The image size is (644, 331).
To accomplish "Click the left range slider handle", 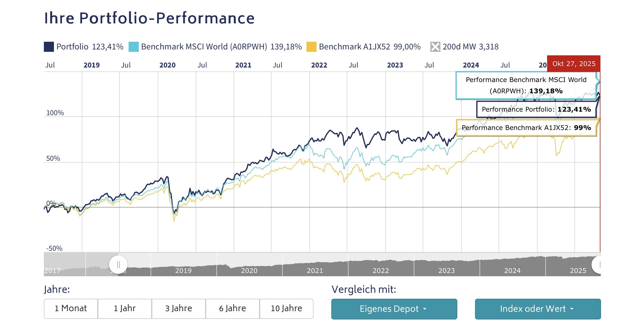I will (118, 264).
